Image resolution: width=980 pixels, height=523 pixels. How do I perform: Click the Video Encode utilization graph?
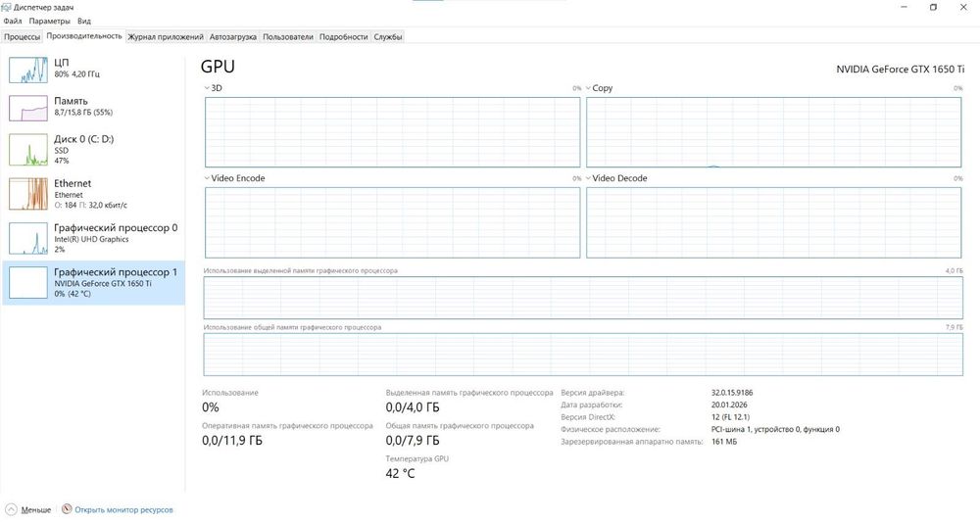tap(393, 222)
